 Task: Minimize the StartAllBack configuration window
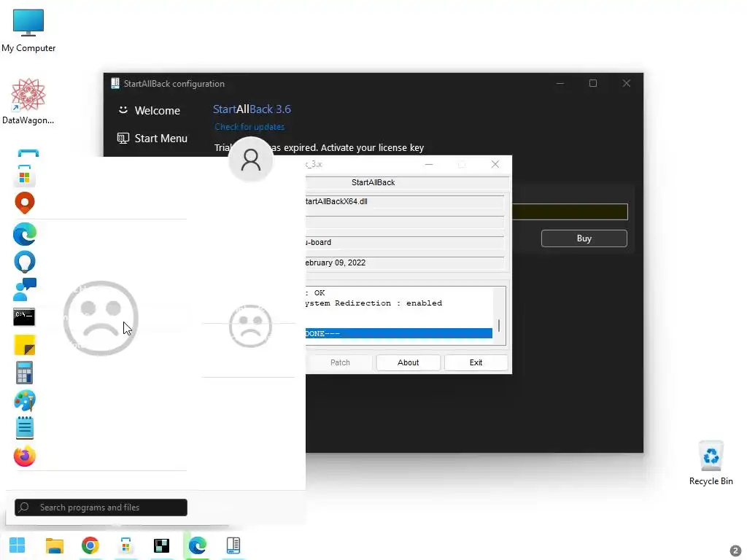click(560, 83)
